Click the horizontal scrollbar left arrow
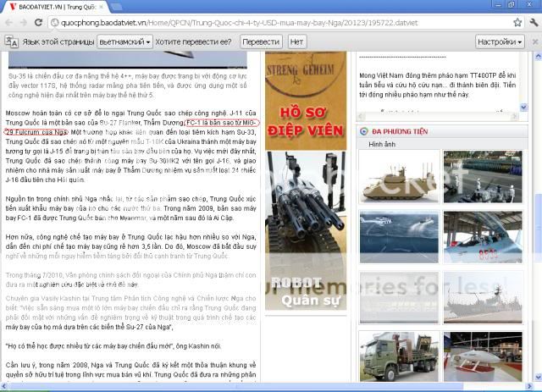542x392 pixels. click(x=3, y=386)
